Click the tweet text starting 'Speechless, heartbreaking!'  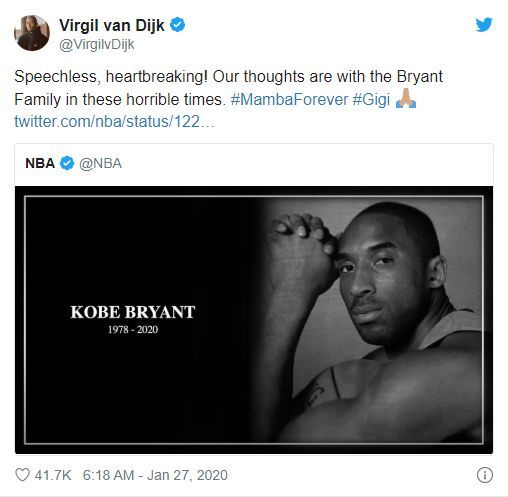click(229, 88)
